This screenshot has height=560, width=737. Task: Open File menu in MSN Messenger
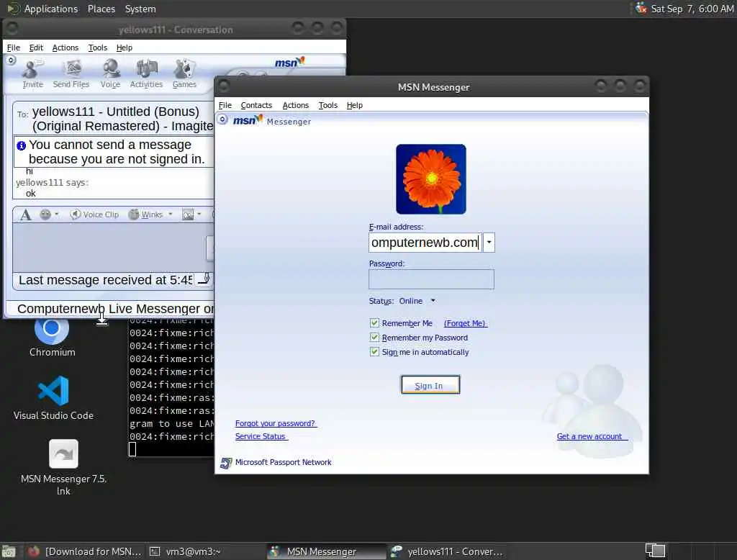click(225, 105)
